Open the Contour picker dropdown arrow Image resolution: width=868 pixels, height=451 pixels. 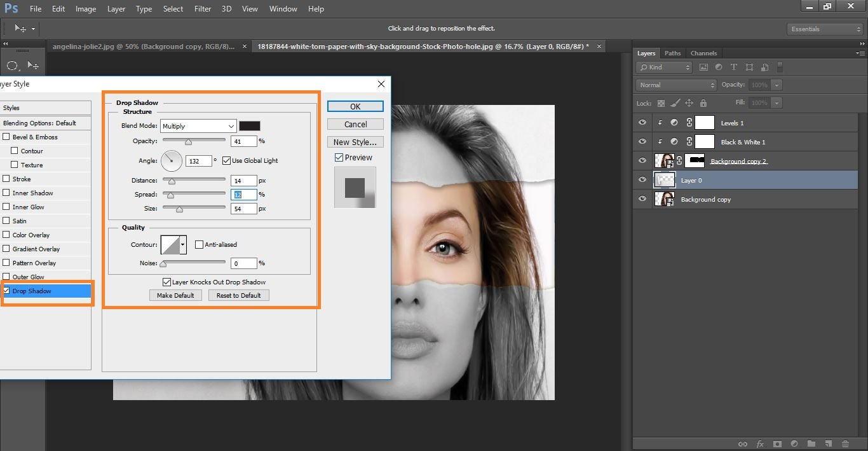click(x=183, y=244)
